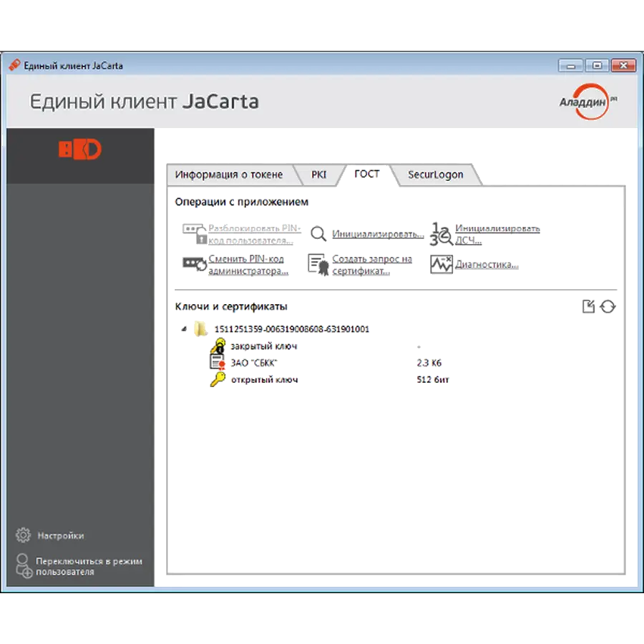Maximize the JaCarta client window

[x=597, y=65]
